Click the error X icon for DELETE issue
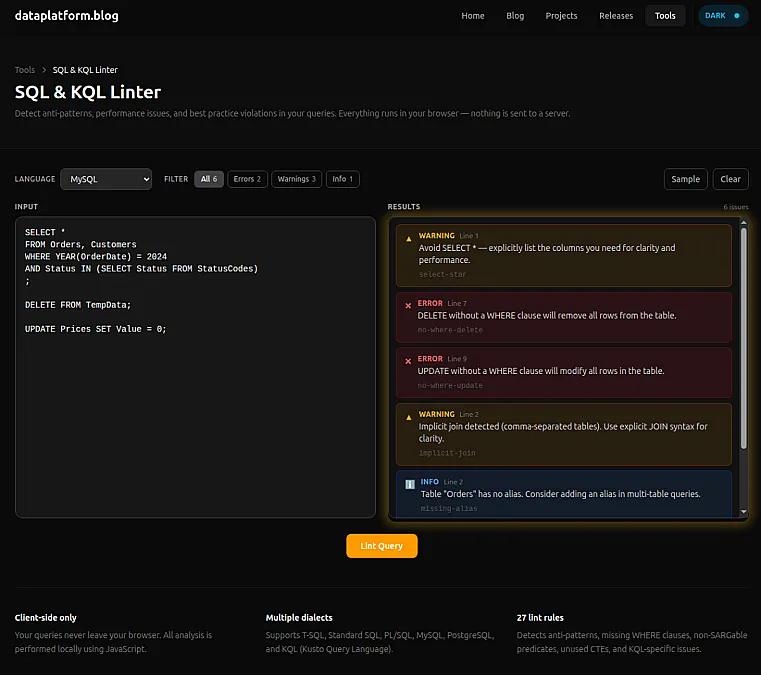Image resolution: width=761 pixels, height=675 pixels. [x=408, y=306]
